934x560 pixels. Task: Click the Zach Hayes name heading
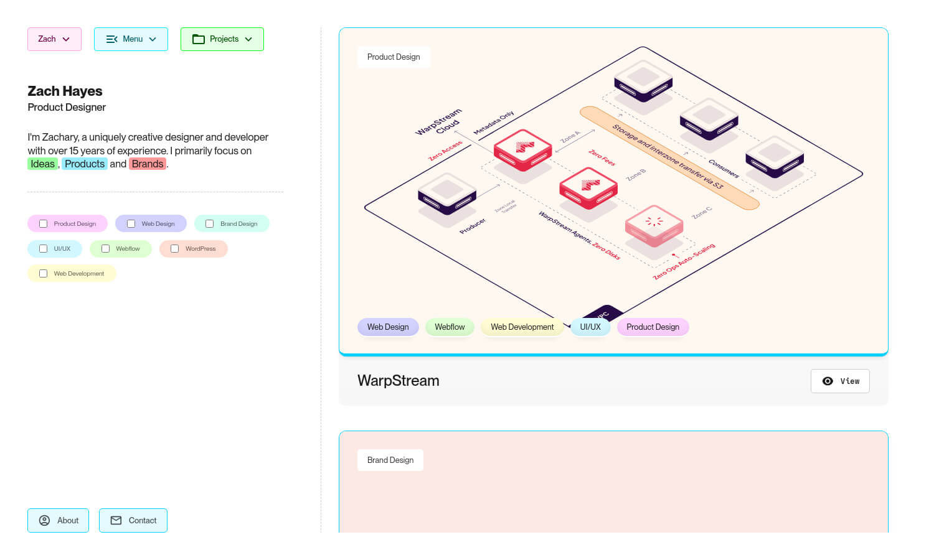point(65,91)
